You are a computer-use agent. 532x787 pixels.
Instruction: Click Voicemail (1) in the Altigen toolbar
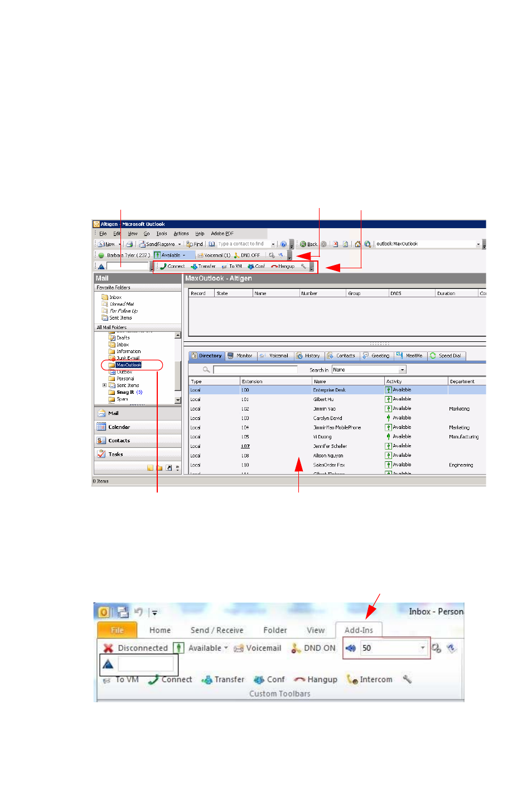coord(214,255)
